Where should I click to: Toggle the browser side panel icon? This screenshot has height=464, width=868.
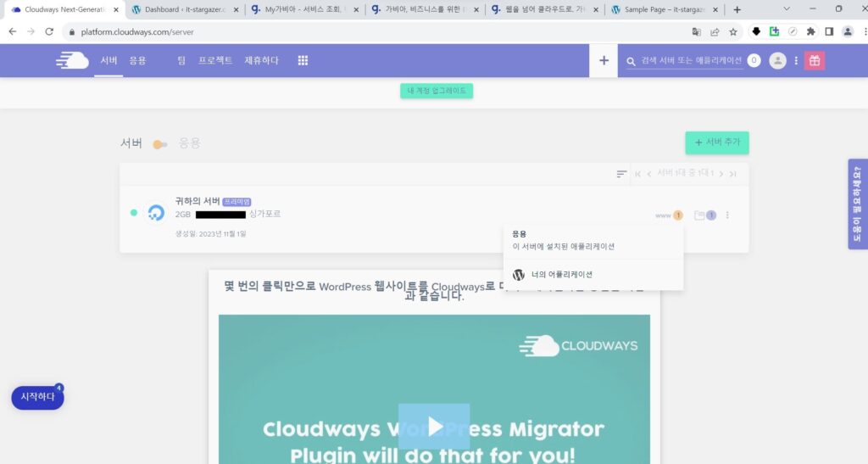point(829,31)
